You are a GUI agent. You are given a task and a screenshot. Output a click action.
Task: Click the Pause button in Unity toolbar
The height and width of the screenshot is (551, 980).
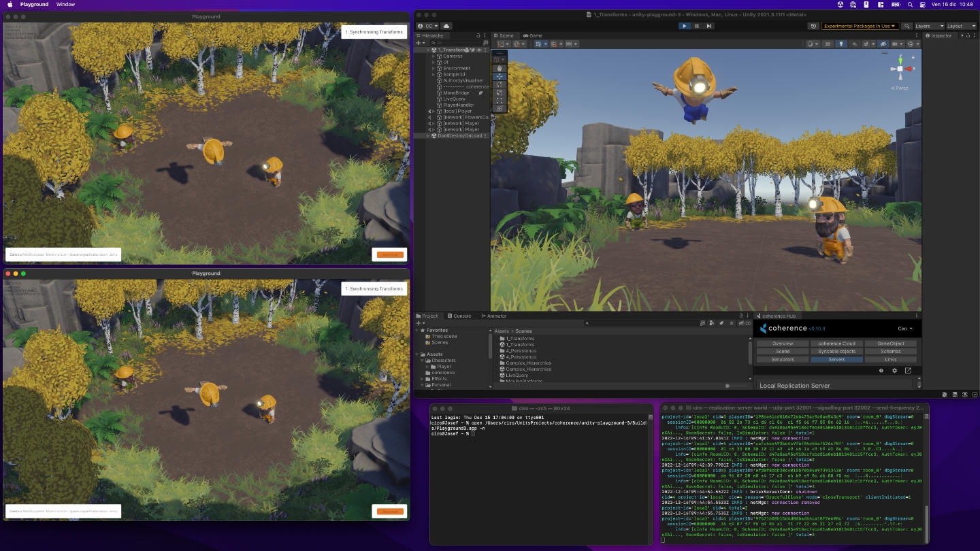(x=697, y=26)
